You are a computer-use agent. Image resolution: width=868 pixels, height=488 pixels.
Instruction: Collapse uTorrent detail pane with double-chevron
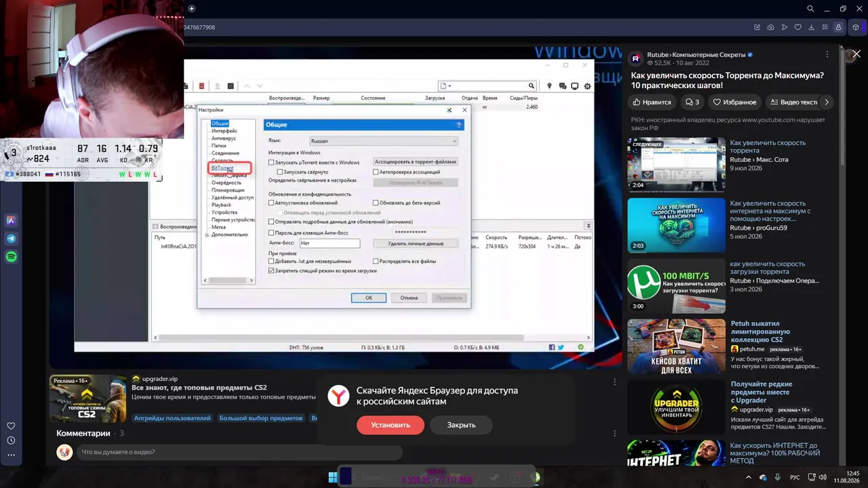(588, 226)
